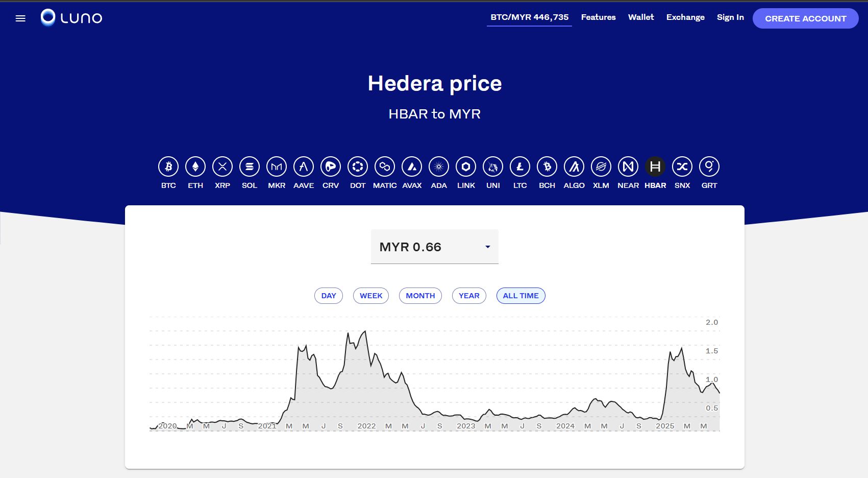
Task: Click the 1.5 label on chart's price axis
Action: click(x=712, y=351)
